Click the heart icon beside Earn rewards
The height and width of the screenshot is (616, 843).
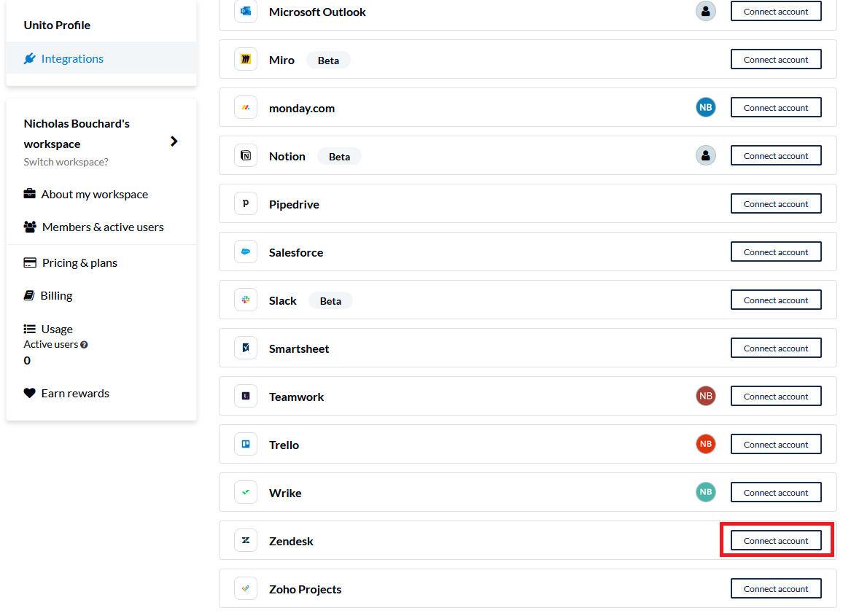30,393
